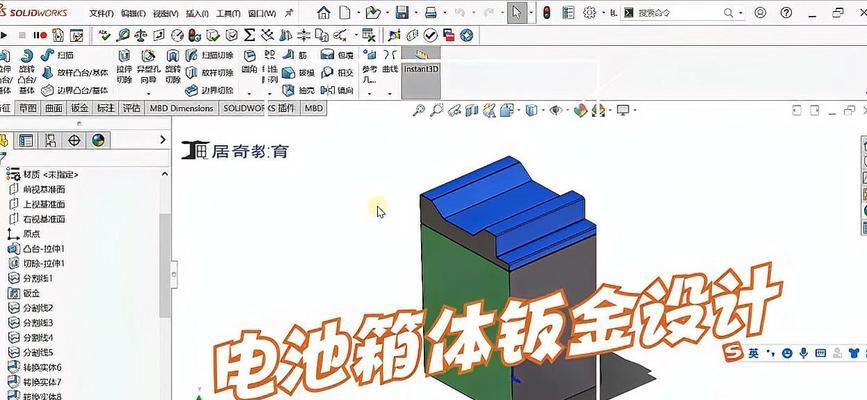Image resolution: width=867 pixels, height=400 pixels.
Task: Click the Intersect 相交 tool
Action: click(337, 72)
